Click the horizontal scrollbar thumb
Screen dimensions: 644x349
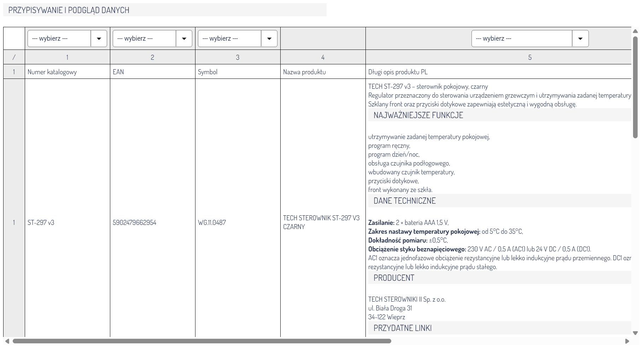pyautogui.click(x=202, y=341)
